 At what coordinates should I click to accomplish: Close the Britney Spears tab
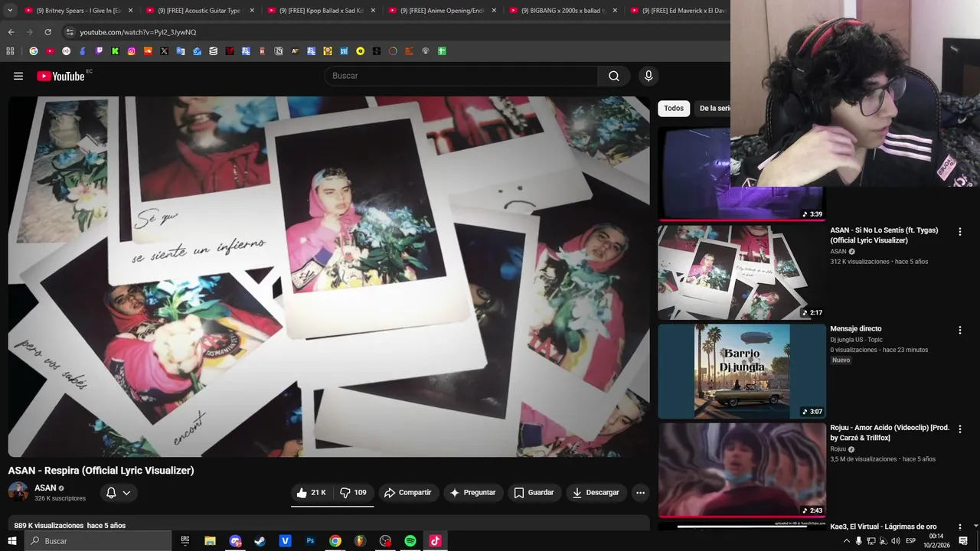130,11
